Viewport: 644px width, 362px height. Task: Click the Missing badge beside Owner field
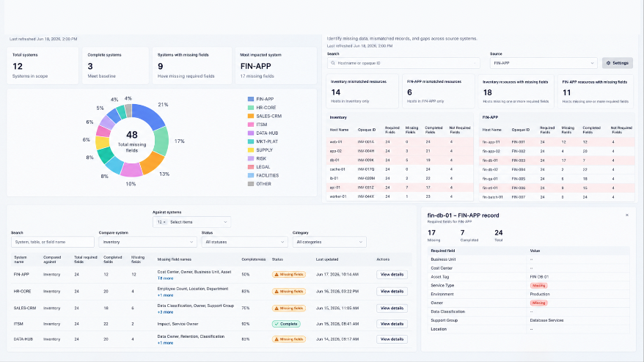click(x=538, y=303)
